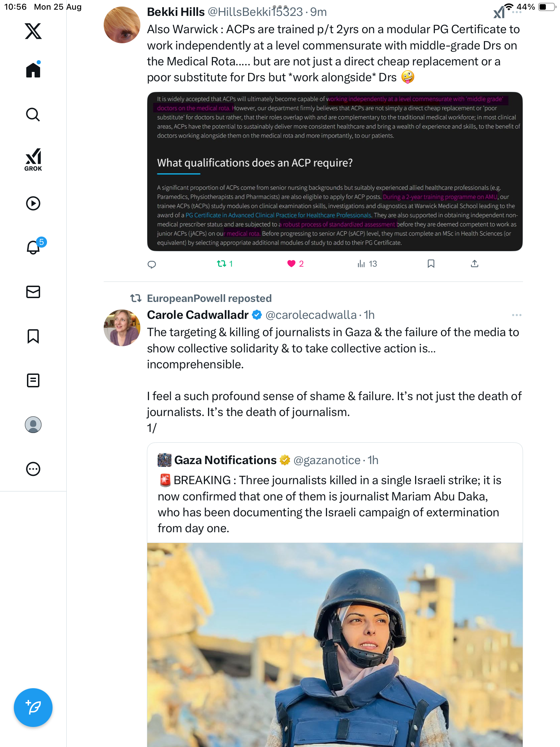This screenshot has width=560, height=747.
Task: Reply to Bekki Hills' post
Action: coord(152,265)
